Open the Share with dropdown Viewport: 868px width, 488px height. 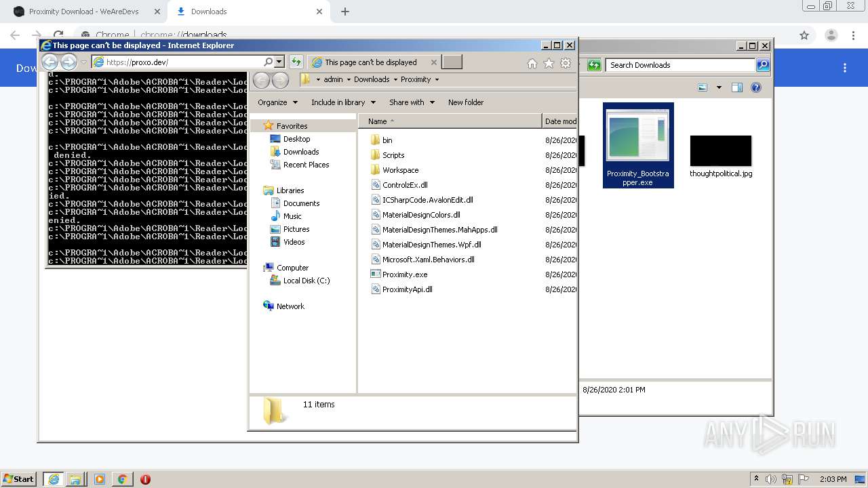pyautogui.click(x=412, y=102)
